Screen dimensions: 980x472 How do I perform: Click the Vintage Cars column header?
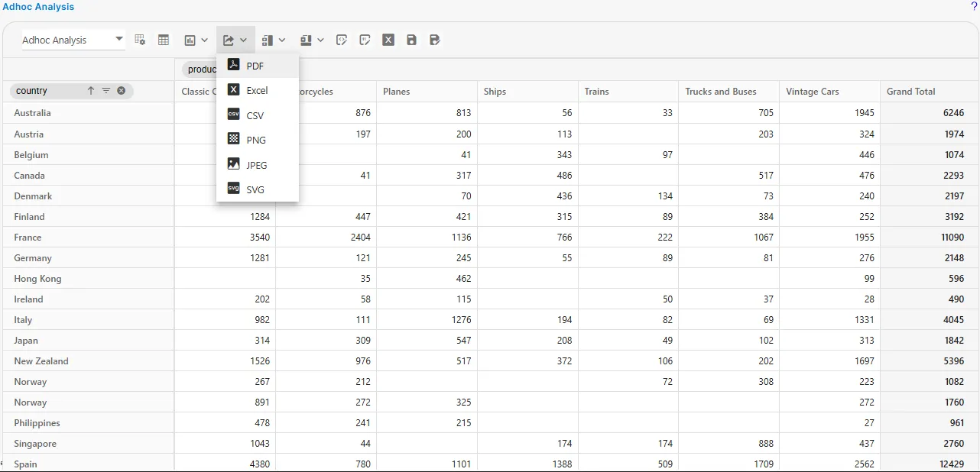pyautogui.click(x=812, y=92)
